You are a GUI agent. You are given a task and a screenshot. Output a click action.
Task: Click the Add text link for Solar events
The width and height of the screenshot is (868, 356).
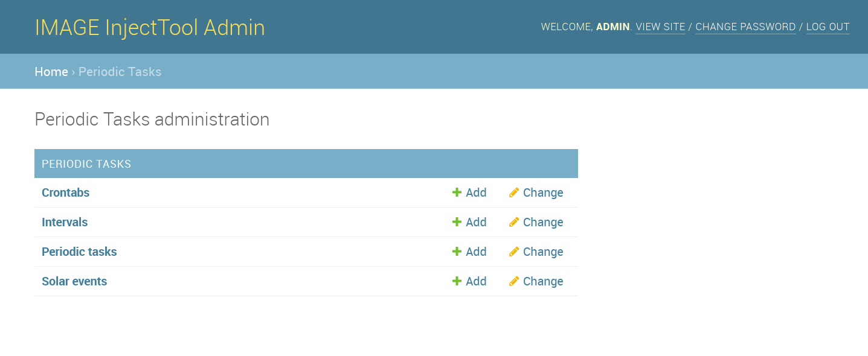(x=476, y=281)
